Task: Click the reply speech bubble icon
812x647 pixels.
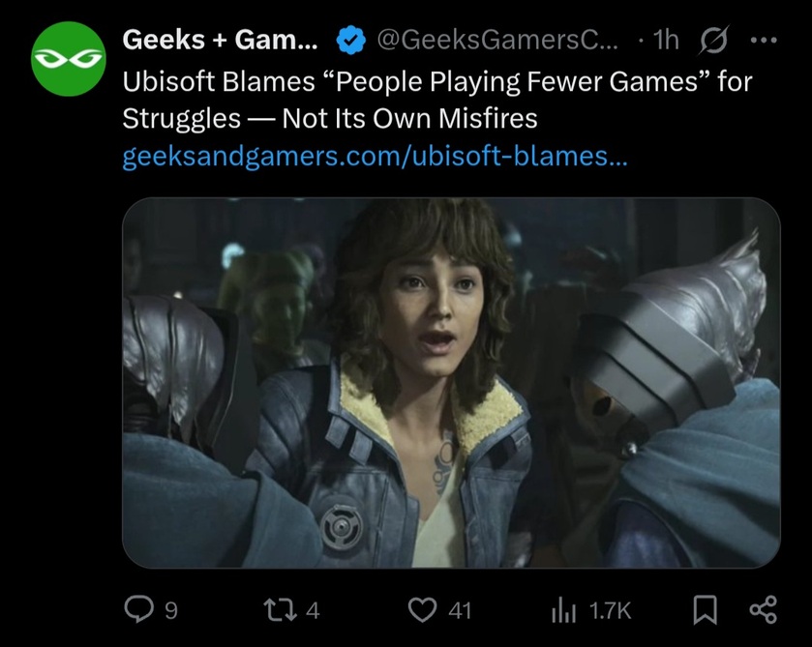Action: click(x=139, y=609)
